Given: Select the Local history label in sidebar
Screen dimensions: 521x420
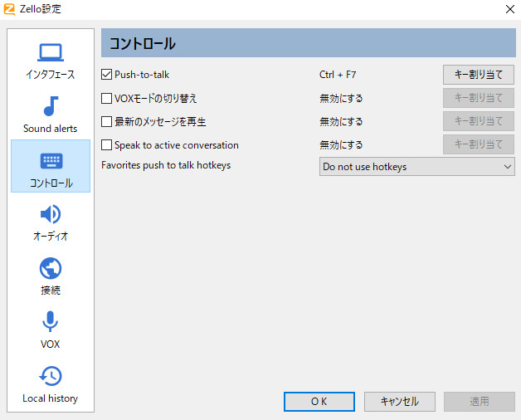Looking at the screenshot, I should pos(50,398).
